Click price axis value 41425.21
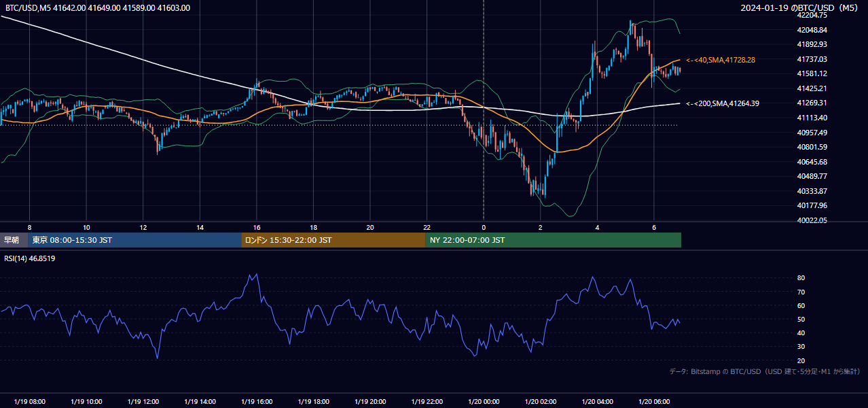Viewport: 868px width, 408px height. (812, 88)
